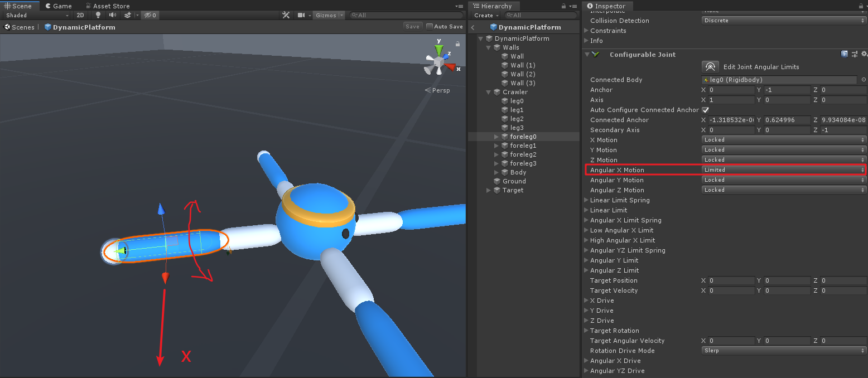Switch to the Game tab

(x=59, y=6)
